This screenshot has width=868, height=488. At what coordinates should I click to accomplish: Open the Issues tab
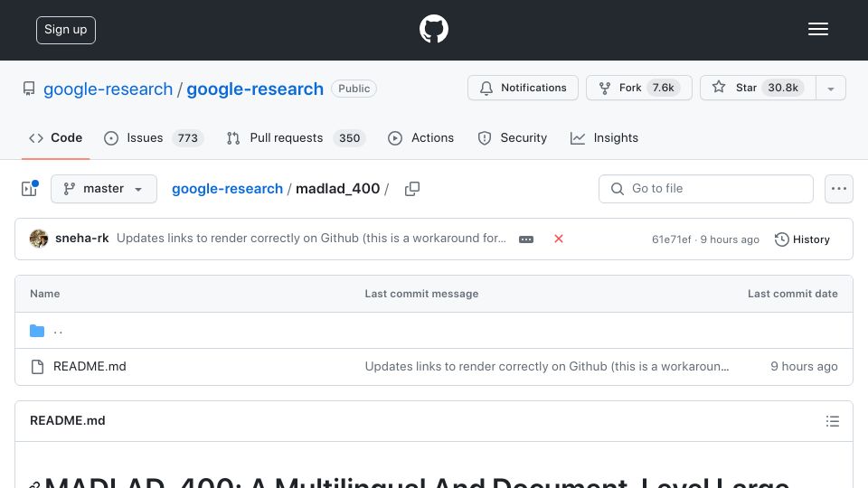tap(154, 137)
